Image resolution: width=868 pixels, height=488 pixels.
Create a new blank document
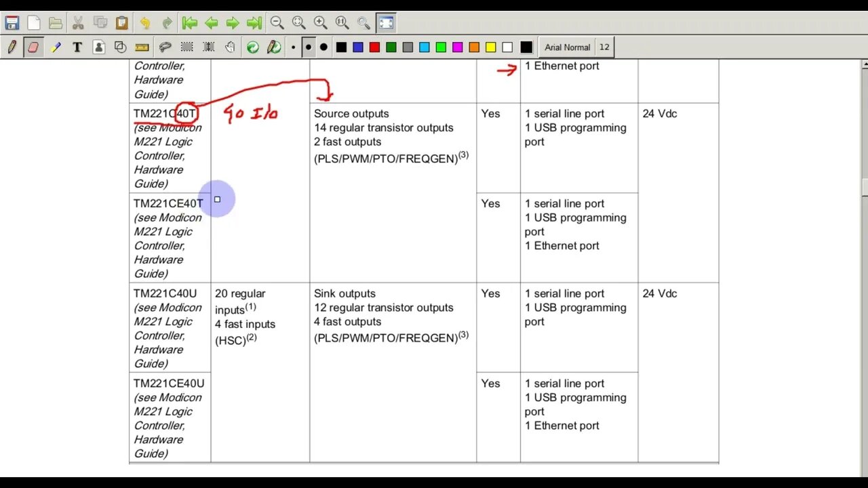point(34,23)
